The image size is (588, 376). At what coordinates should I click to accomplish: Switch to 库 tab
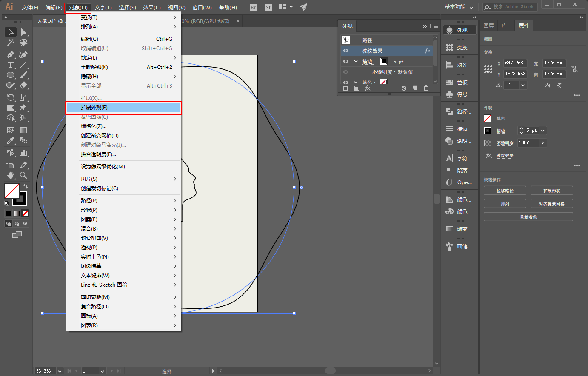pyautogui.click(x=504, y=26)
